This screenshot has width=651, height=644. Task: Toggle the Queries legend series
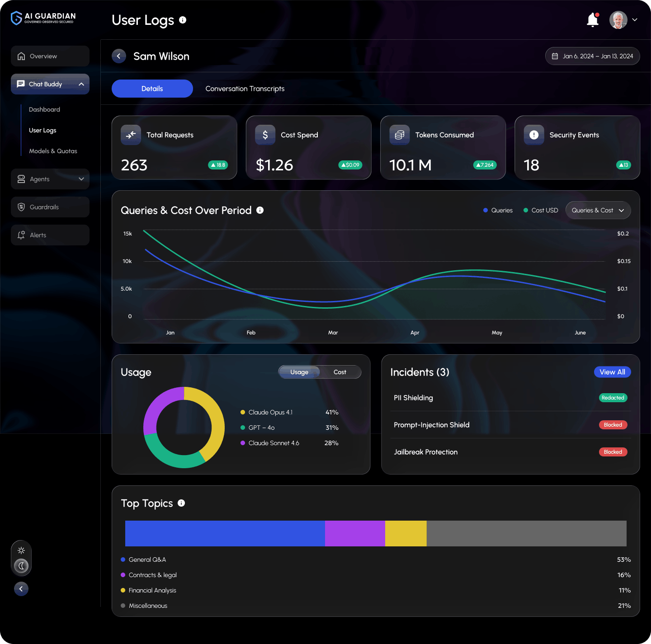pos(498,210)
